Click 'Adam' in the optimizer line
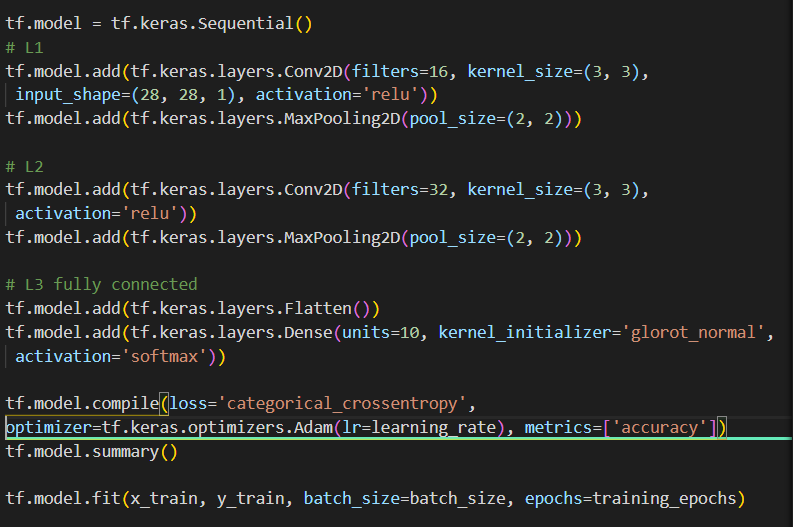Screen dimensions: 793x527 [x=313, y=427]
